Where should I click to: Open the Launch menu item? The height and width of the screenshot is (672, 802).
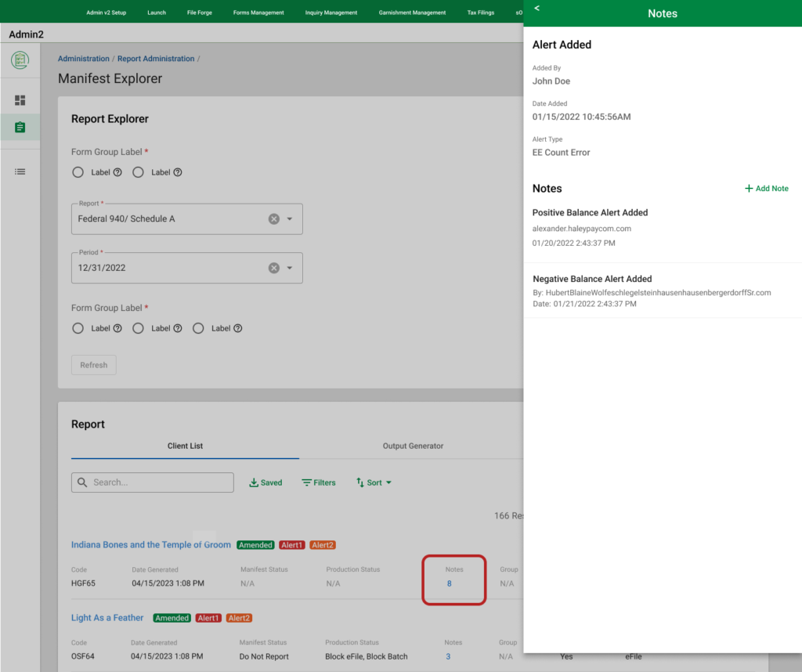point(157,13)
